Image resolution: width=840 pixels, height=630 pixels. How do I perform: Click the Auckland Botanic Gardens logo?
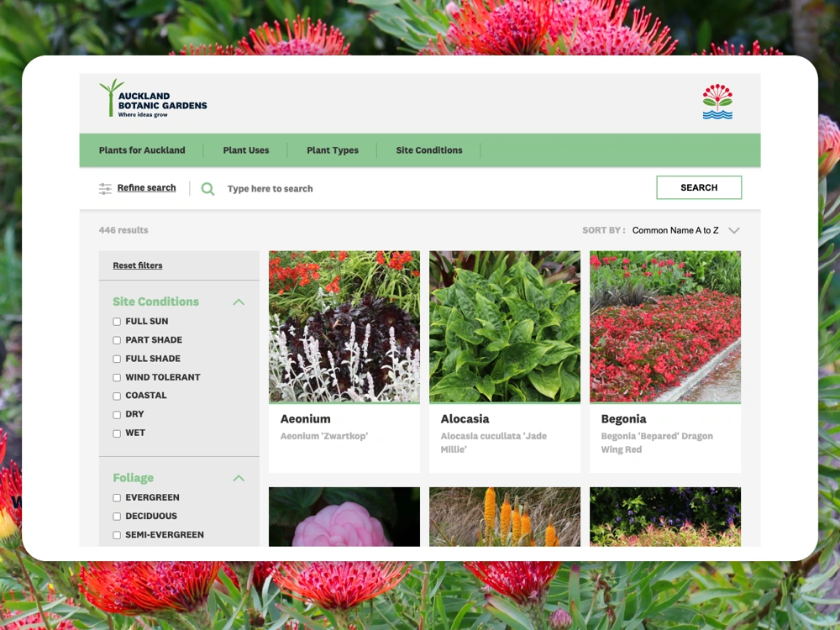point(153,99)
